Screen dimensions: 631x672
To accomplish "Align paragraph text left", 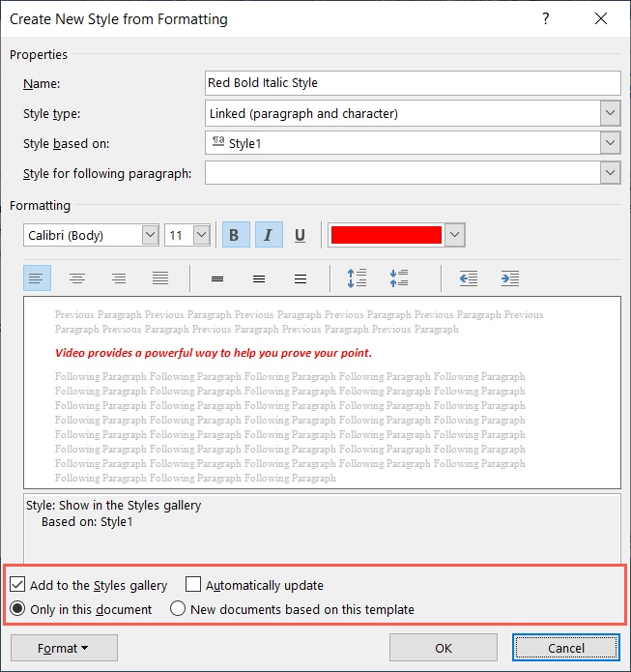I will (x=37, y=278).
